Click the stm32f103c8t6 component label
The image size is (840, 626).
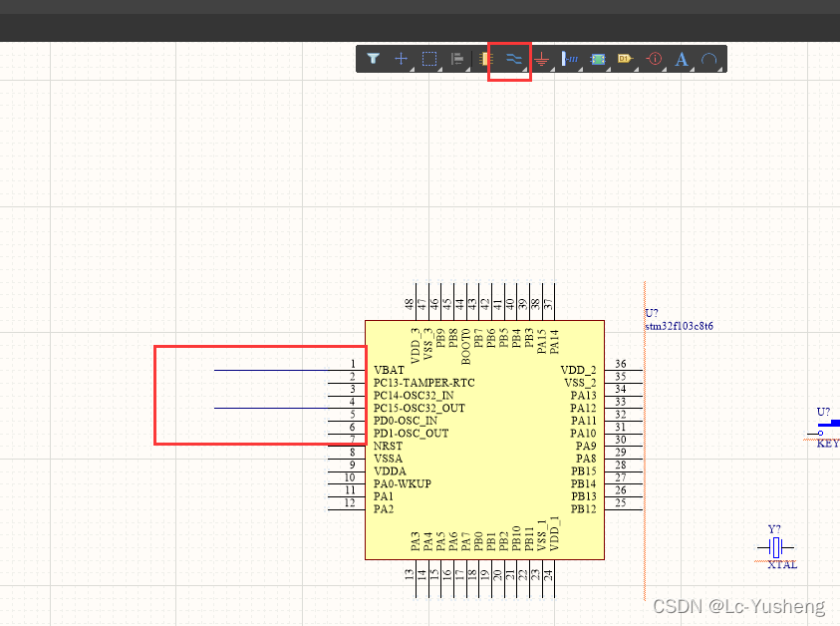[679, 326]
